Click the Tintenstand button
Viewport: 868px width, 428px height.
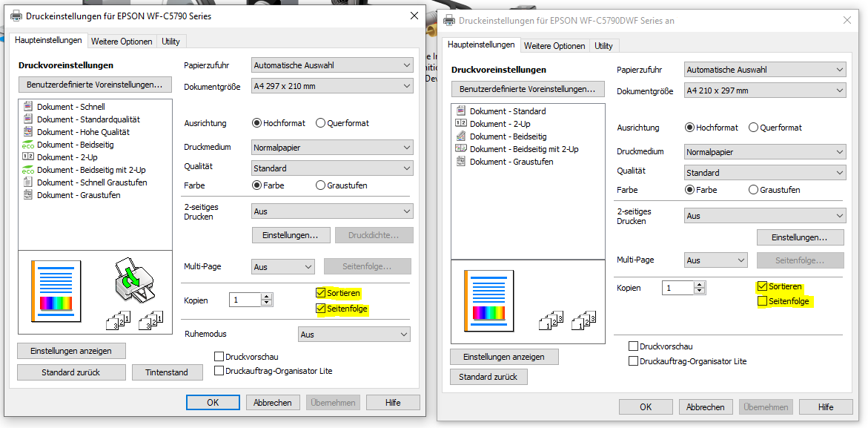(x=167, y=372)
